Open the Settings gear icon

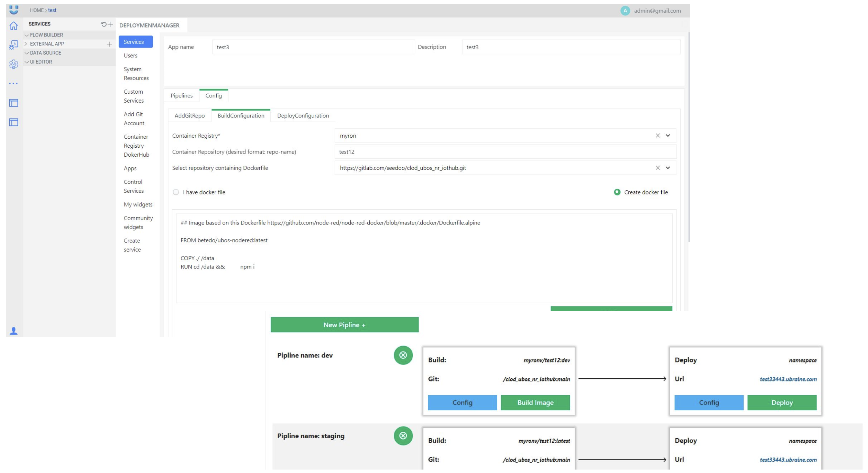coord(13,65)
